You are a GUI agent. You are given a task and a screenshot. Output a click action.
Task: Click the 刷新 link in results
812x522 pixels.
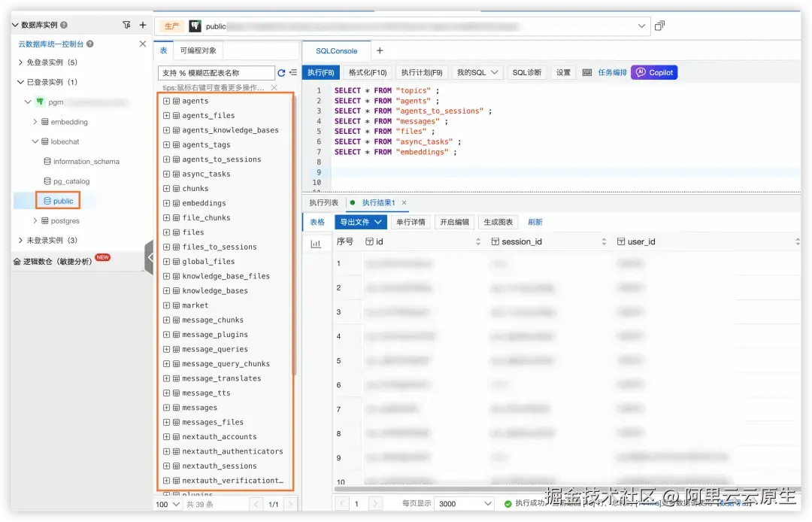tap(535, 222)
